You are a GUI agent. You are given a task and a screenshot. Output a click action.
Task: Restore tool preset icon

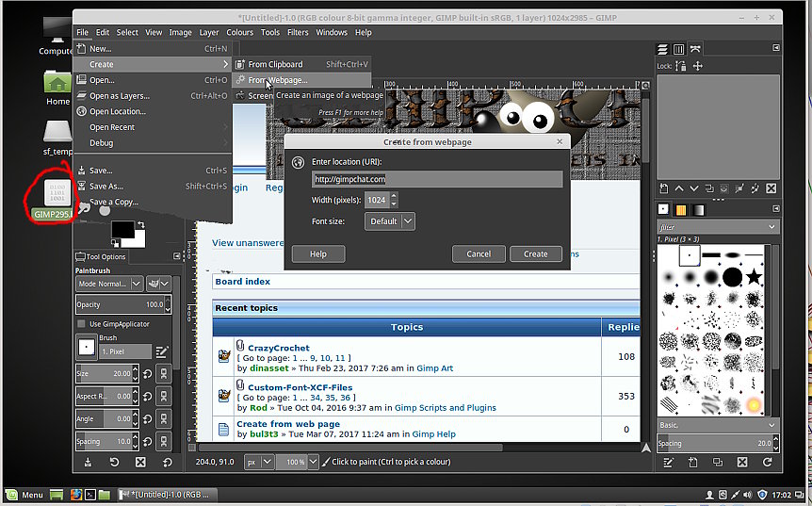114,462
